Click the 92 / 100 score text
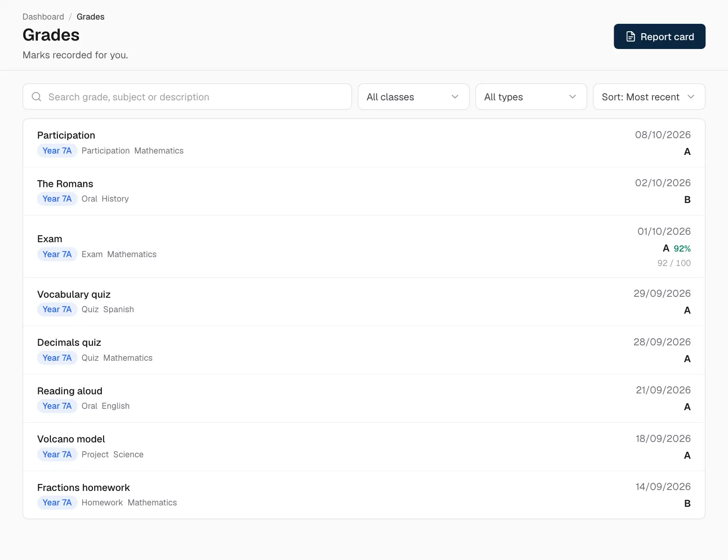This screenshot has width=728, height=560. click(x=674, y=263)
